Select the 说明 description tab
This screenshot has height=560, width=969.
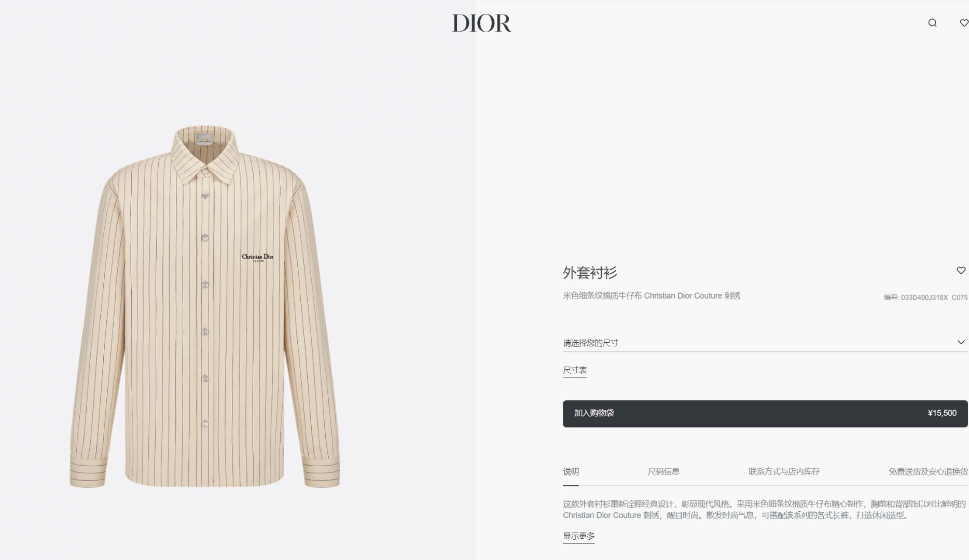coord(571,472)
